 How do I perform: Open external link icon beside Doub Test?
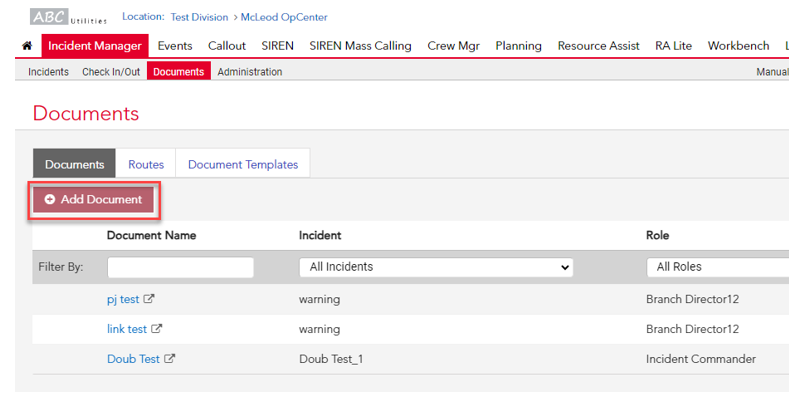[x=170, y=359]
